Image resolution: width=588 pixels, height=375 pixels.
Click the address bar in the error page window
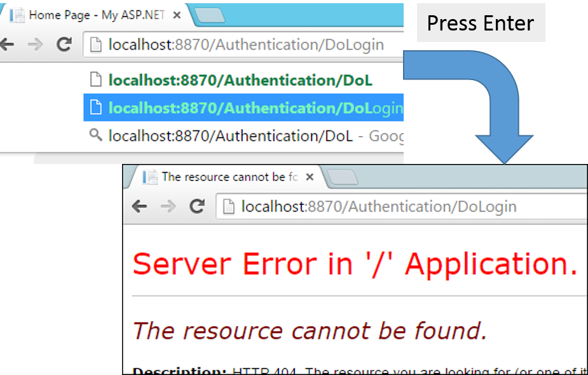click(x=401, y=207)
